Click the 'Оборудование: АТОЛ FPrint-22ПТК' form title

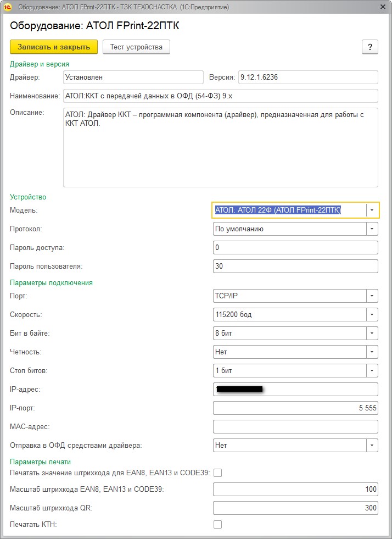tap(94, 26)
